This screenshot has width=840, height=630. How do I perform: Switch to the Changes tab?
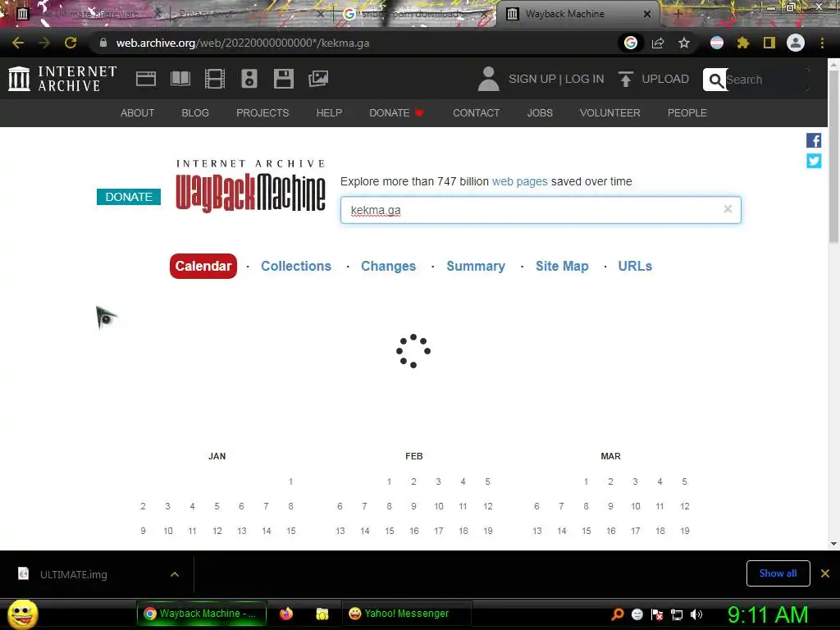pyautogui.click(x=388, y=266)
